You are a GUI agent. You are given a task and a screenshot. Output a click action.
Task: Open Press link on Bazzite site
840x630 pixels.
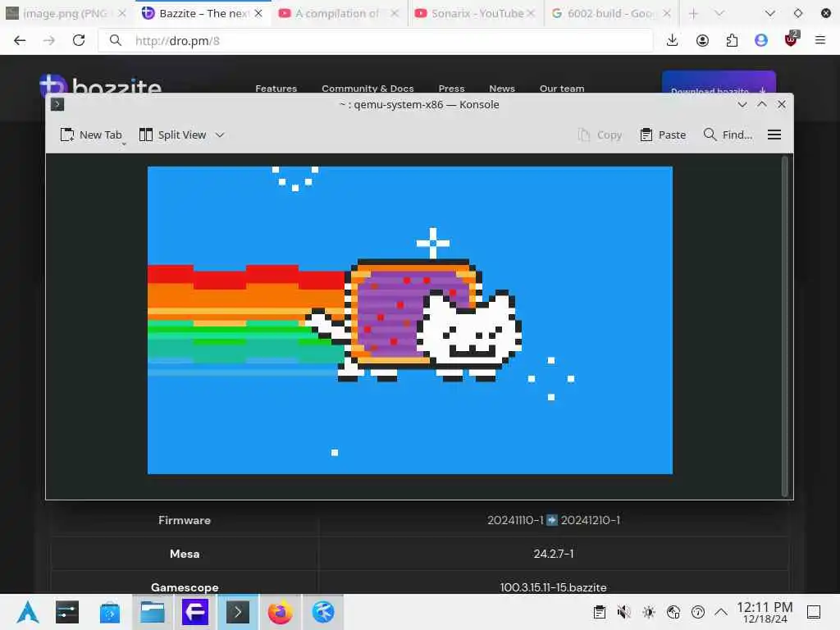click(452, 89)
